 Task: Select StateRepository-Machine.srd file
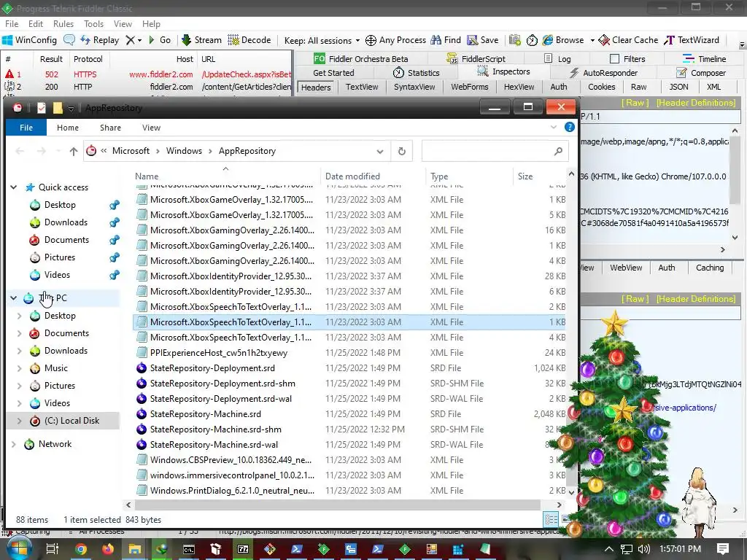coord(205,414)
